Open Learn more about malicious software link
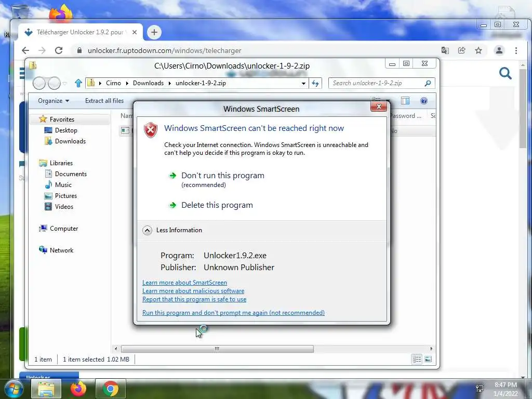Image resolution: width=532 pixels, height=399 pixels. [x=193, y=291]
